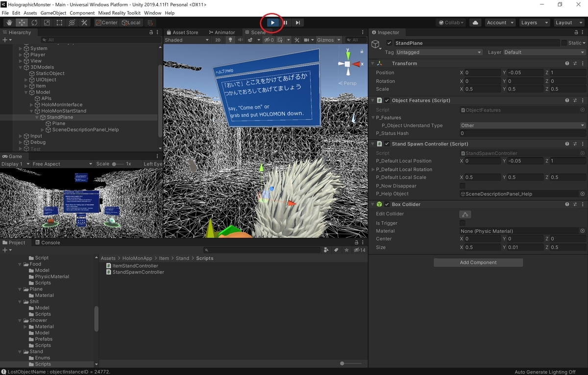Select the Hand tool
The height and width of the screenshot is (375, 588).
pos(9,23)
